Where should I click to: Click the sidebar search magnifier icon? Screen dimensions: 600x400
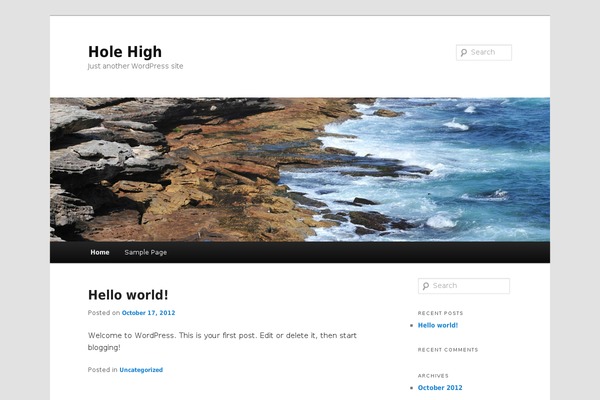[x=426, y=286]
